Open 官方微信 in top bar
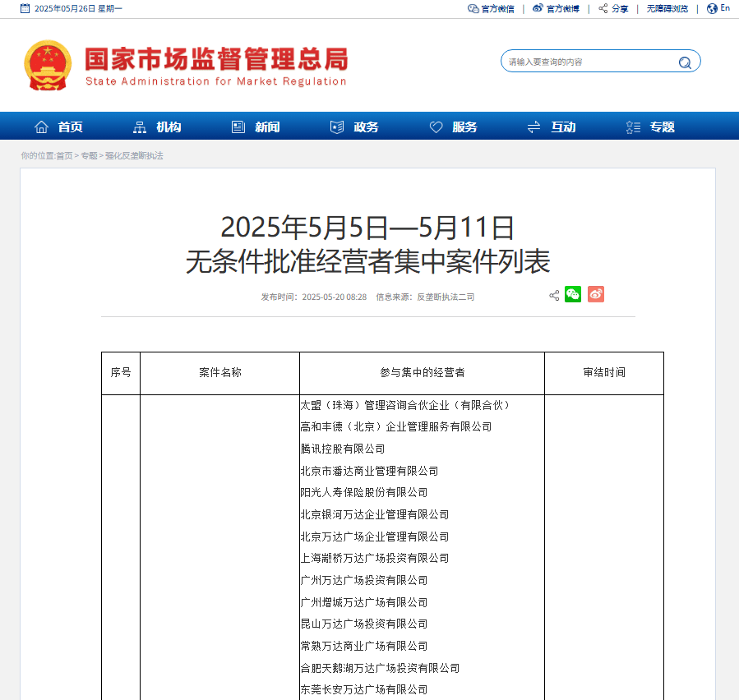Image resolution: width=739 pixels, height=700 pixels. pyautogui.click(x=491, y=8)
